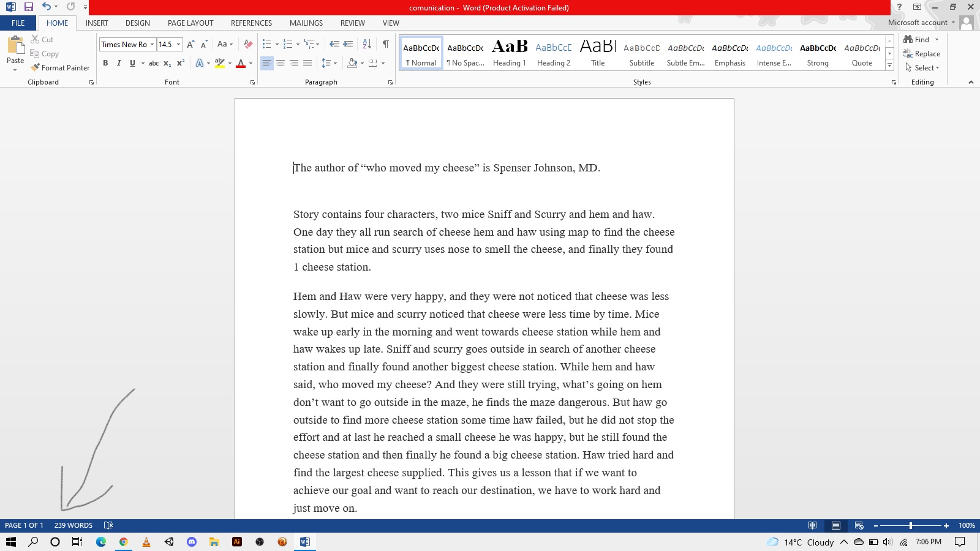Click the Paste clipboard icon
The height and width of the screenshot is (551, 980).
point(15,45)
